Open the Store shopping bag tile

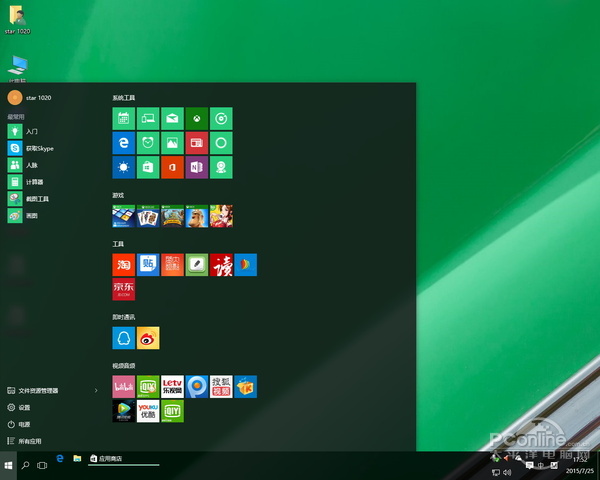(x=148, y=167)
